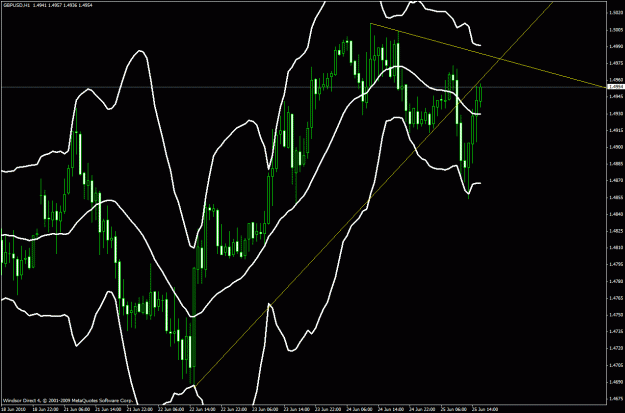The height and width of the screenshot is (413, 625).
Task: Click the 22 Jun 06:00 time label
Action: pyautogui.click(x=170, y=409)
